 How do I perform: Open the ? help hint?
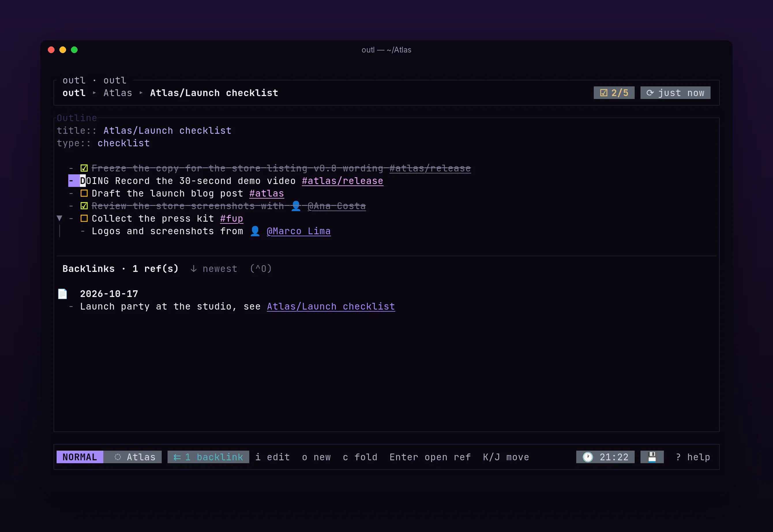pyautogui.click(x=693, y=457)
